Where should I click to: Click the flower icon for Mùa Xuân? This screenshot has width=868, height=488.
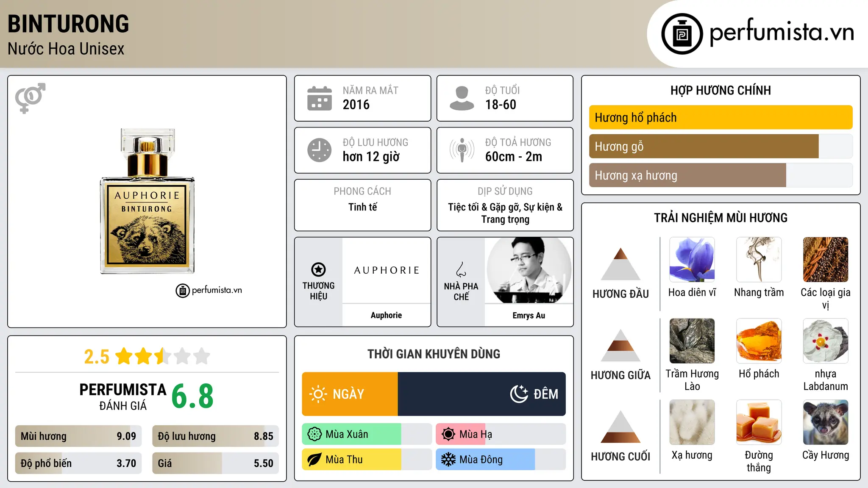(x=314, y=434)
